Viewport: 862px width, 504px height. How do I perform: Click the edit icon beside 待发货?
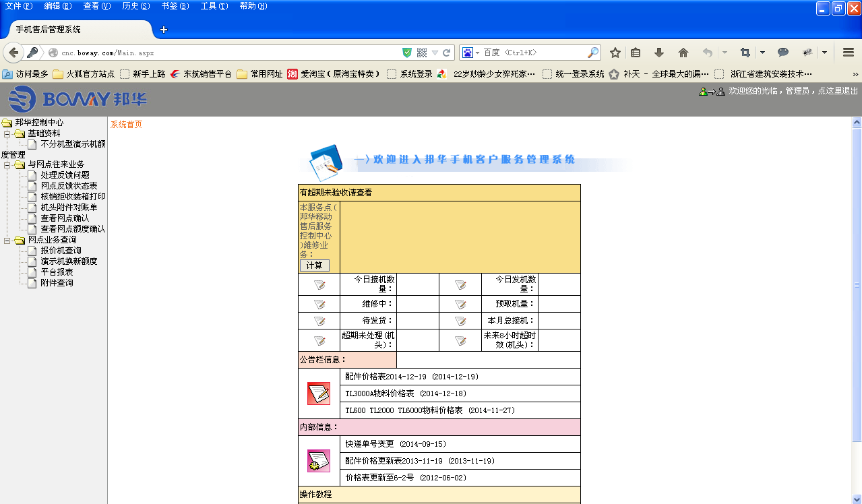[319, 321]
